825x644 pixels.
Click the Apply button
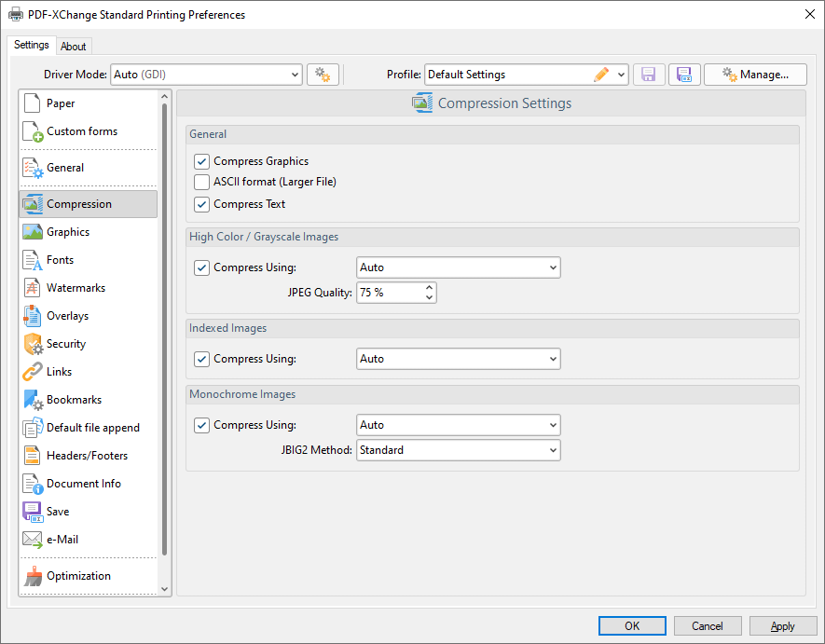(x=783, y=626)
